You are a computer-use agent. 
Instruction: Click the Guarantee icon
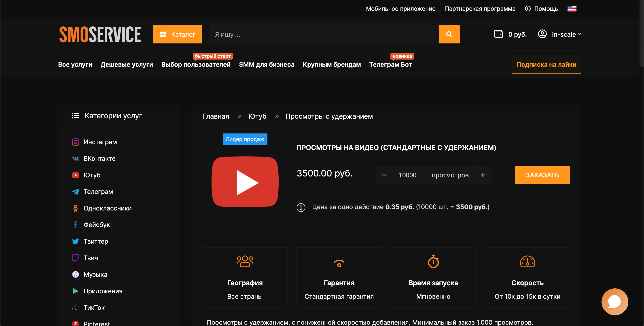coord(339,263)
